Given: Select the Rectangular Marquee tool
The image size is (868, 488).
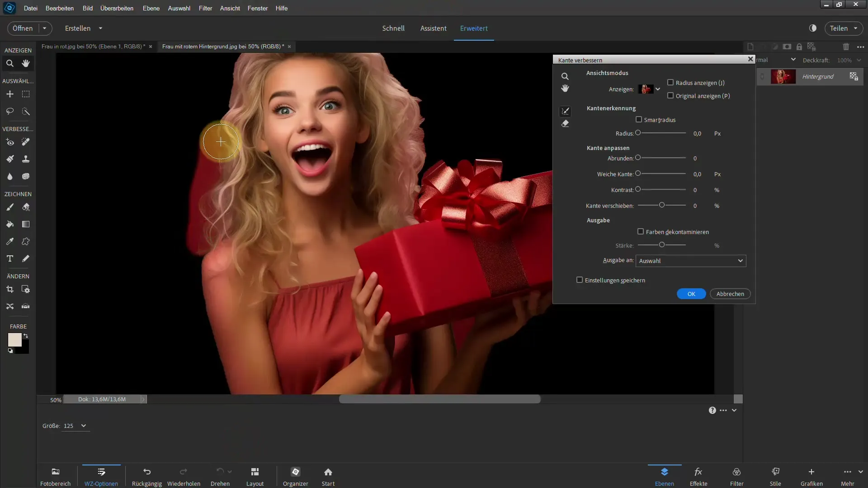Looking at the screenshot, I should pyautogui.click(x=26, y=94).
